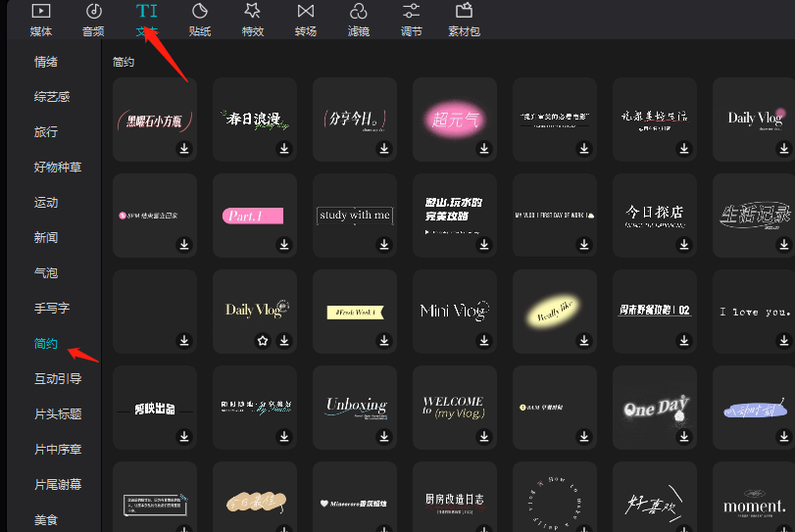Select the 综艺感 category

52,97
